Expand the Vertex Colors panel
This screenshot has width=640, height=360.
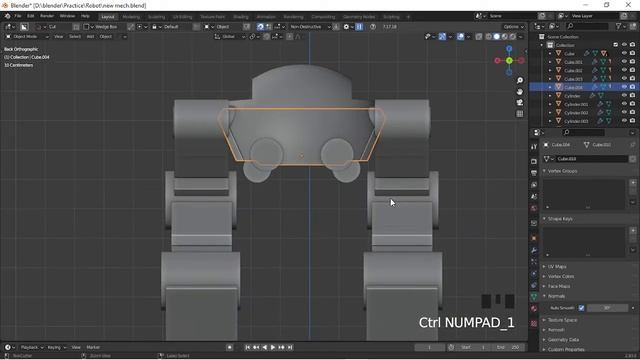point(544,276)
